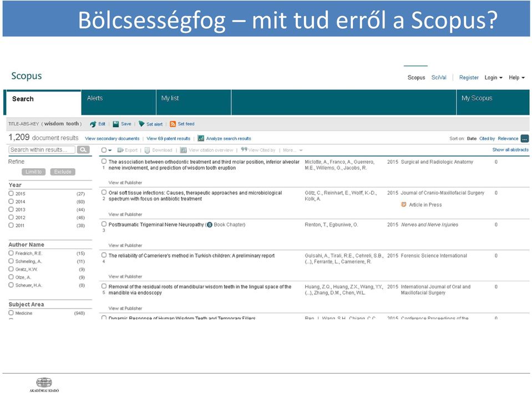Select the Miclotte orthodontic treatment result checkbox
This screenshot has width=532, height=393.
click(x=104, y=161)
